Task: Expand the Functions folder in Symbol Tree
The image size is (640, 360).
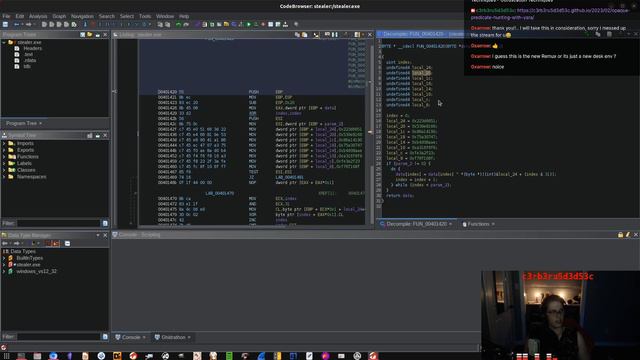Action: point(4,157)
